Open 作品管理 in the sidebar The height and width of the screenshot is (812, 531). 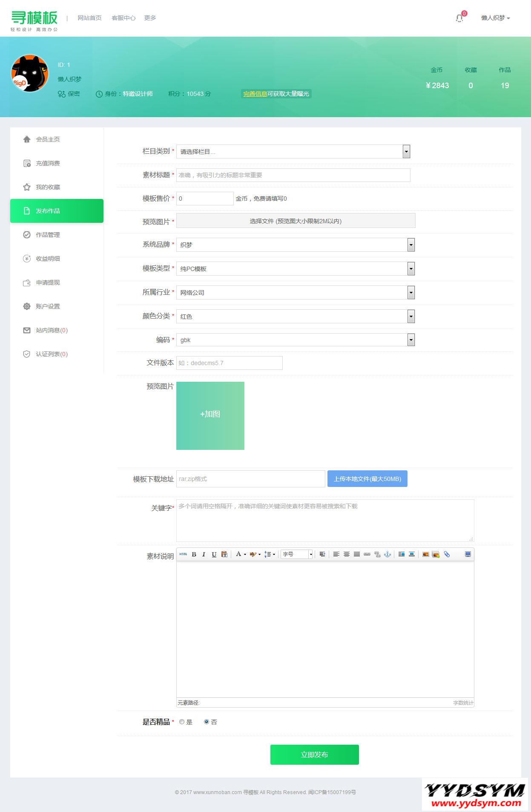click(x=48, y=235)
